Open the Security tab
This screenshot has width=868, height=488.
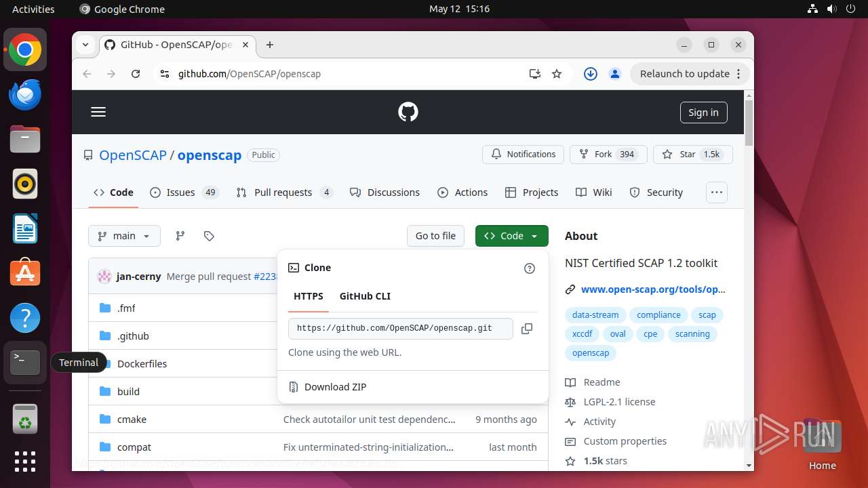pyautogui.click(x=656, y=192)
